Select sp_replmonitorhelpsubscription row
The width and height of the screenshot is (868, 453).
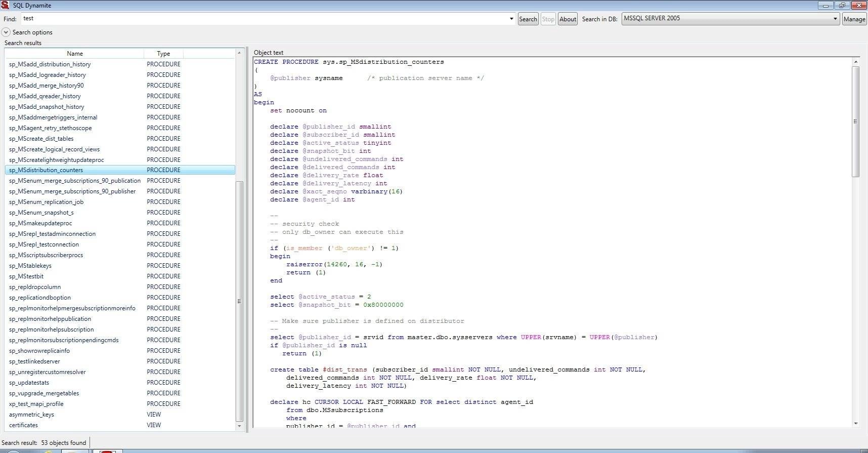click(120, 330)
